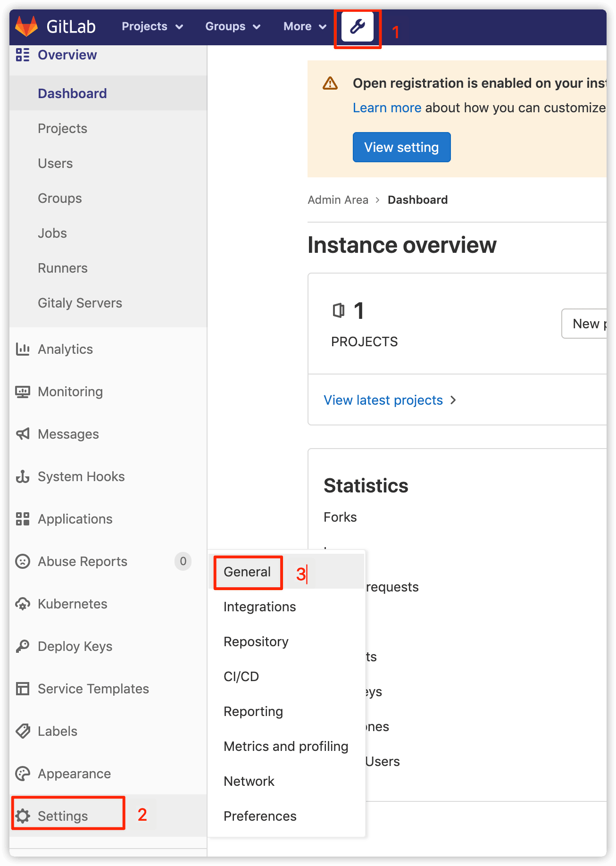Click the PROJECTS count label
The width and height of the screenshot is (616, 866).
pyautogui.click(x=365, y=341)
